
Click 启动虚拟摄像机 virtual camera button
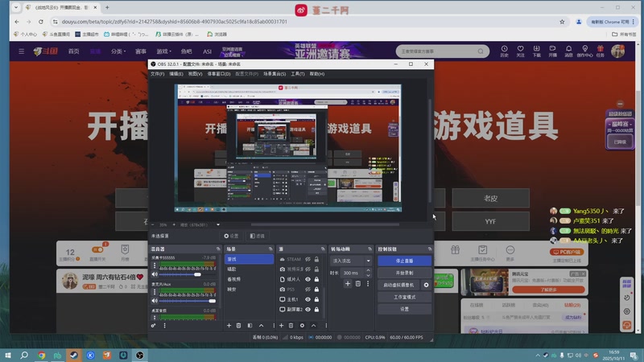pos(398,285)
